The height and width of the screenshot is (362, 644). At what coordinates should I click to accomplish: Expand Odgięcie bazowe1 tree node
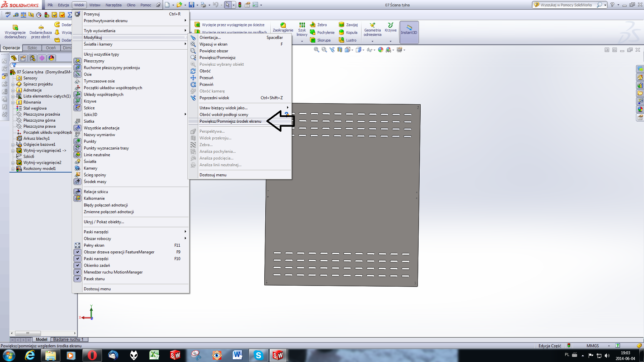[x=13, y=145]
